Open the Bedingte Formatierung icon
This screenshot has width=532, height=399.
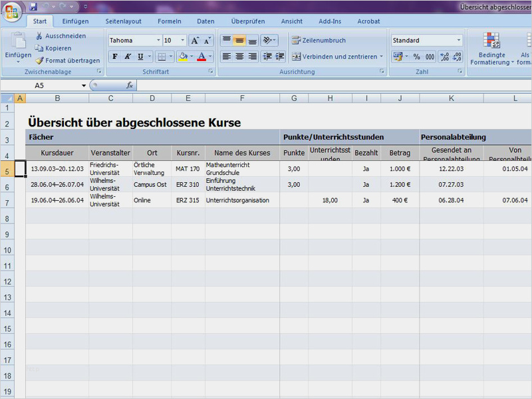[491, 42]
